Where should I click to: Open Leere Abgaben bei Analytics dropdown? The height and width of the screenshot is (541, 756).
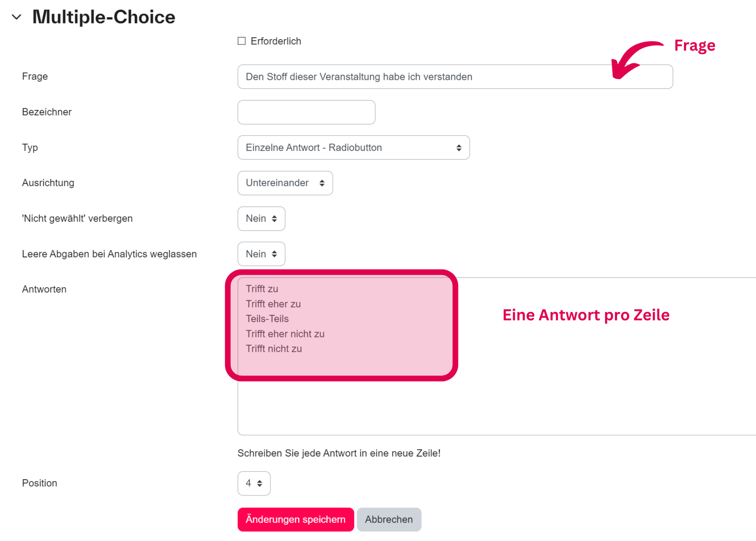click(261, 254)
